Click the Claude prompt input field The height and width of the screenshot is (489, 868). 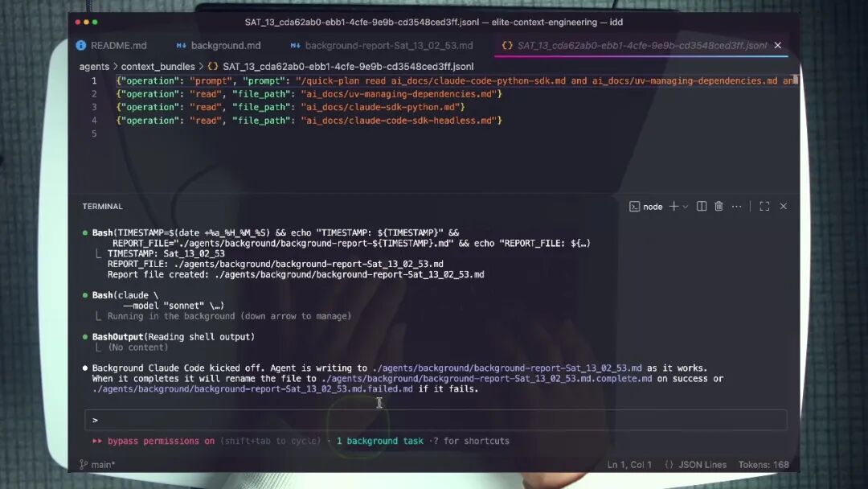[x=436, y=420]
